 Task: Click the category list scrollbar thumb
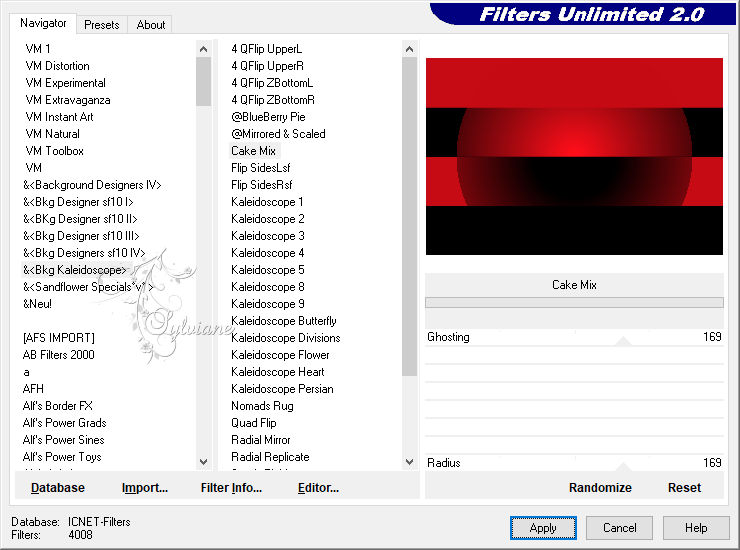pyautogui.click(x=203, y=81)
